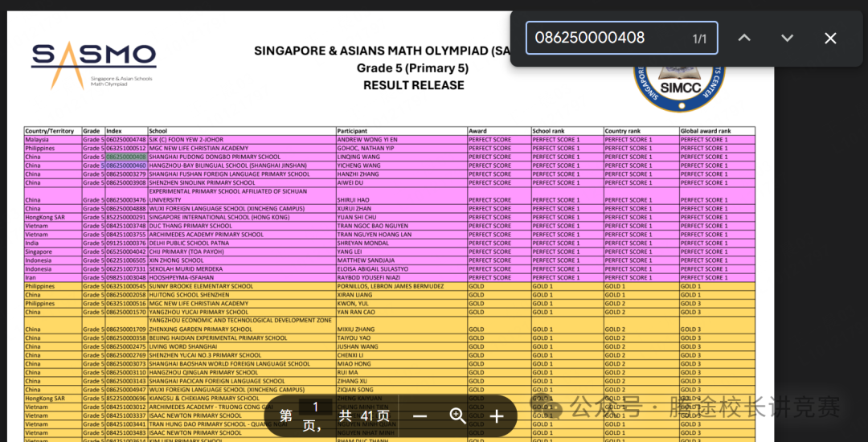Screen dimensions: 868x442
Task: Click participant PORNILLOS, LEBRON JAMES BERMUDEZ
Action: click(391, 286)
